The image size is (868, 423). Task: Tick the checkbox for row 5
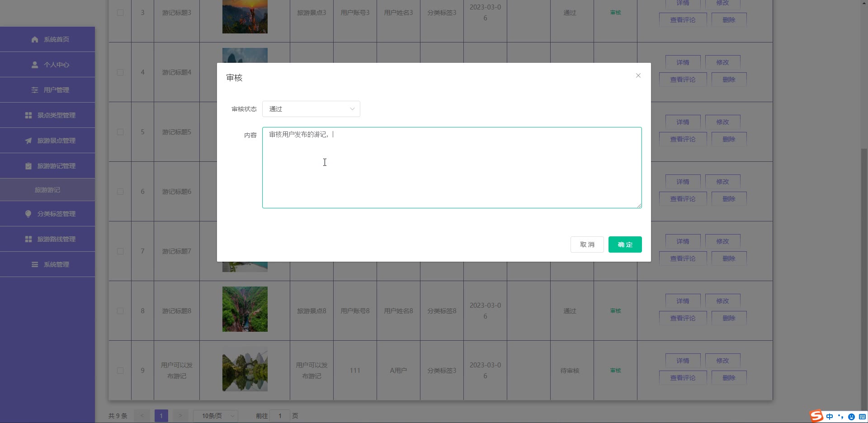(x=120, y=132)
